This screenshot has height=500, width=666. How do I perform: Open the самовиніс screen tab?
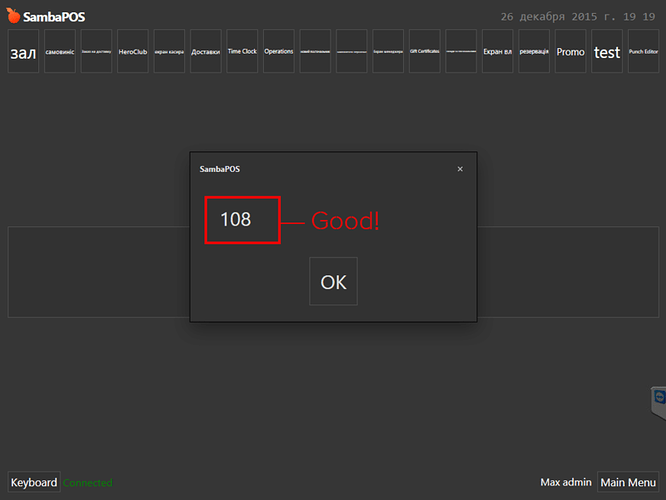click(x=60, y=51)
